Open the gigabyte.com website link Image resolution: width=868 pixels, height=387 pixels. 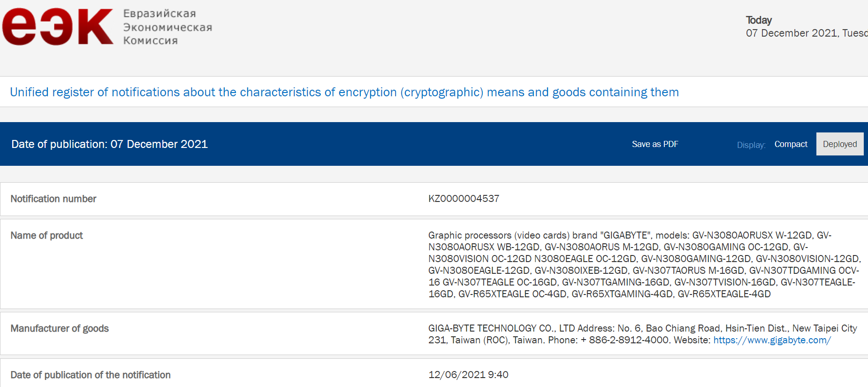(x=772, y=340)
